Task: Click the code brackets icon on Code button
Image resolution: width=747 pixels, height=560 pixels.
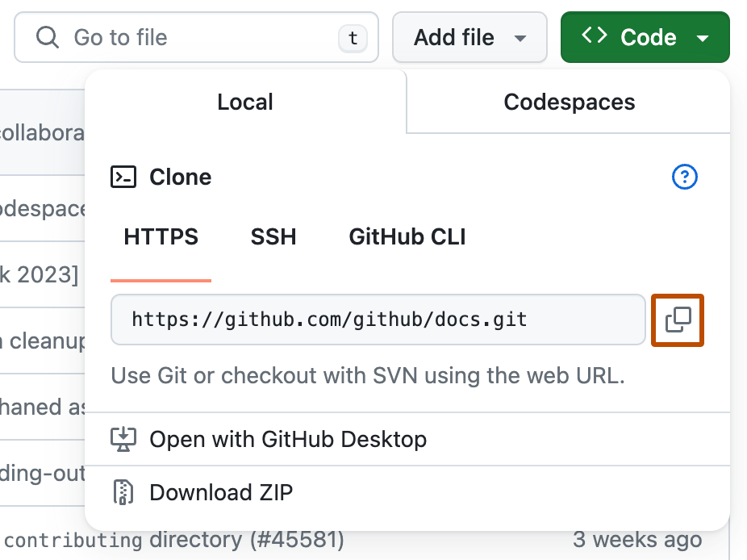Action: click(595, 36)
